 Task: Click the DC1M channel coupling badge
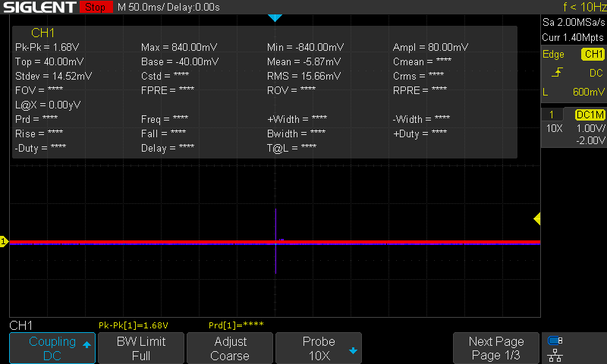click(x=590, y=115)
